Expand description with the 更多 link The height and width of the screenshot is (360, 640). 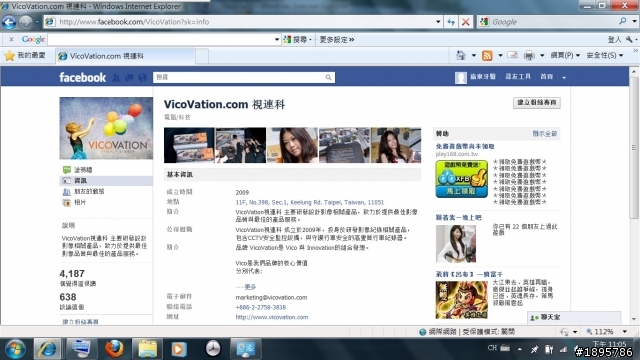[250, 287]
